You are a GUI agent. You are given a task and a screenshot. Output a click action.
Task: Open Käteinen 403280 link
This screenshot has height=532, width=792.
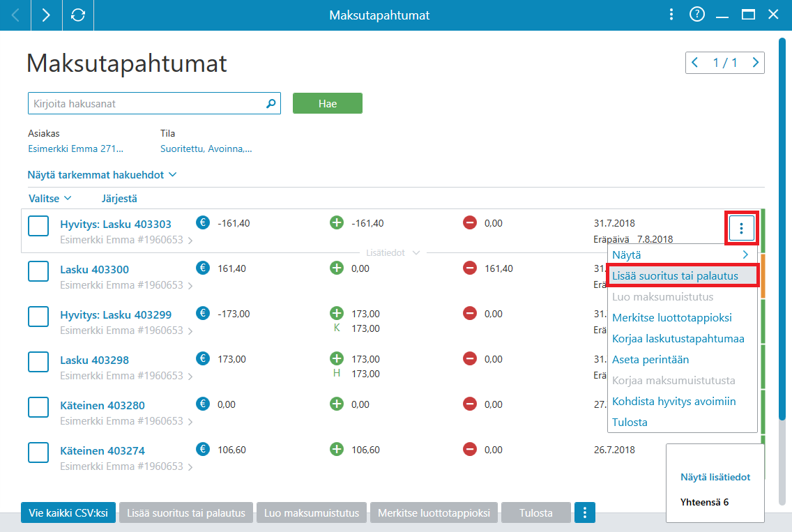(102, 405)
